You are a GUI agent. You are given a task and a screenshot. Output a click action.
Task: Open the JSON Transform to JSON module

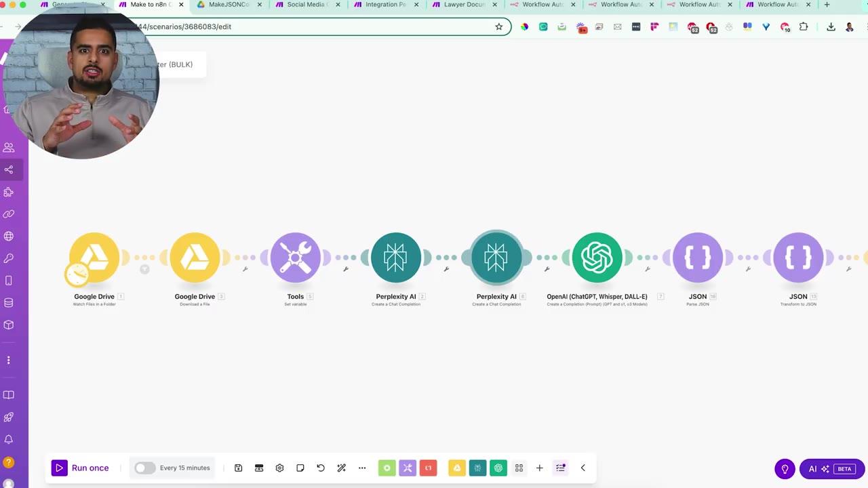(x=798, y=258)
